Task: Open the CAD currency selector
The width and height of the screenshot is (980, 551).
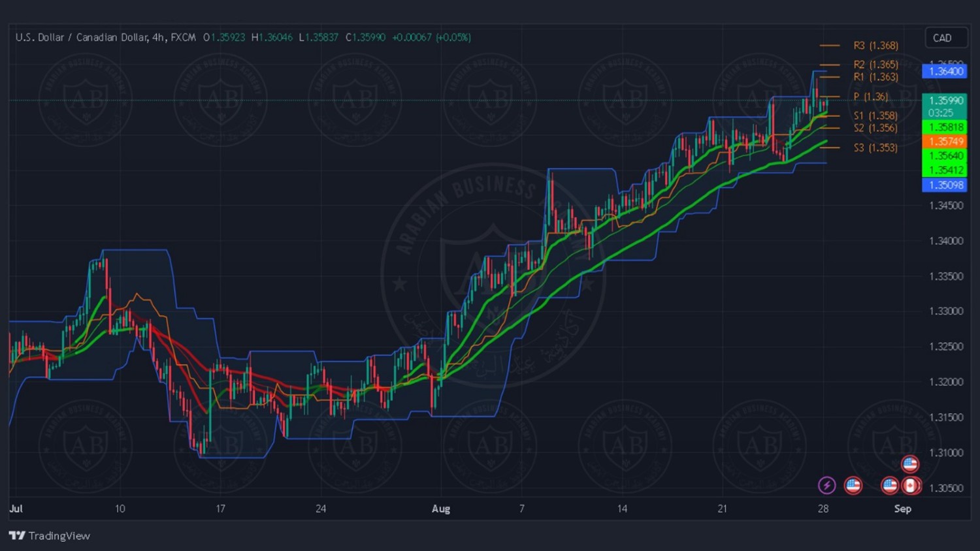Action: click(x=945, y=38)
